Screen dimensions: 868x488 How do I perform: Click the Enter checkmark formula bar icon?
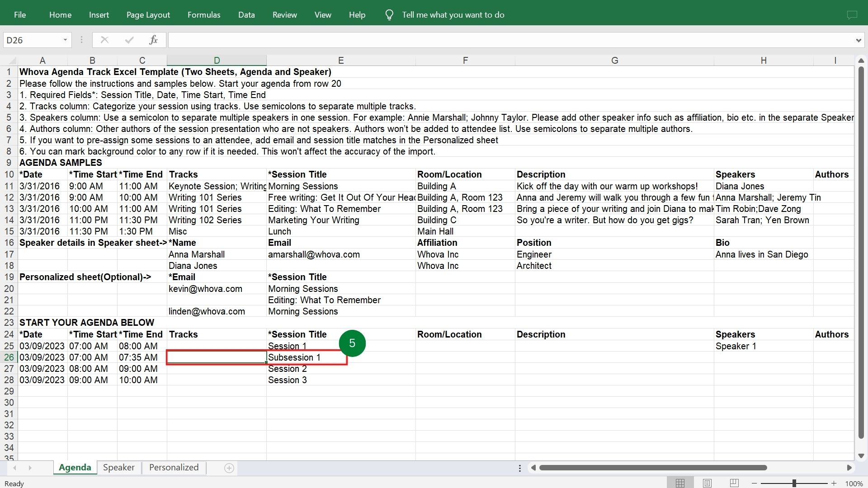pos(129,40)
